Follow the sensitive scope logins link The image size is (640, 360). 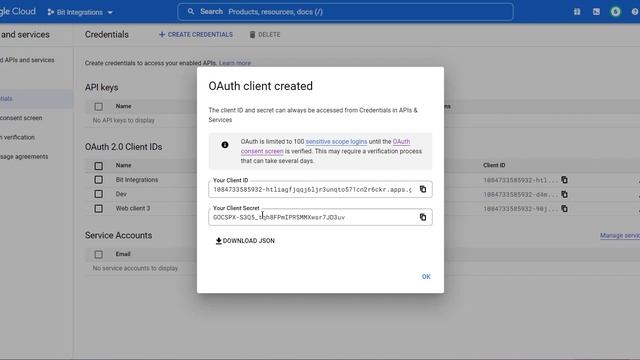tap(336, 142)
